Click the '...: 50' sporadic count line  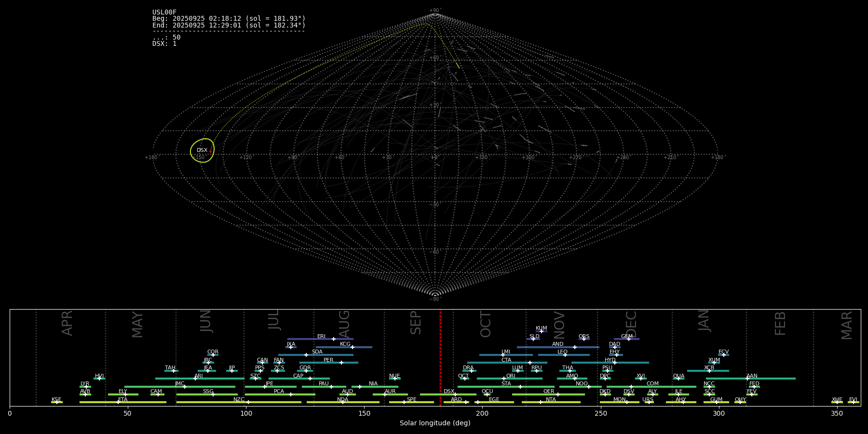[166, 38]
